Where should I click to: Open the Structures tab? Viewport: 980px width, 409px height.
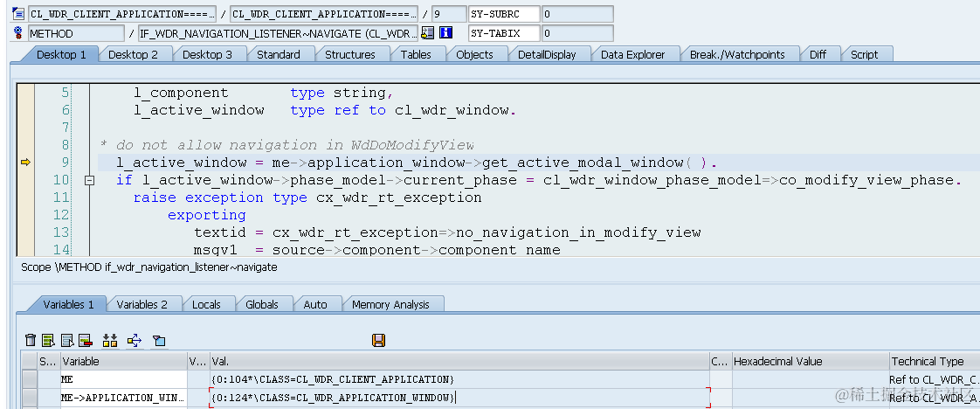coord(350,54)
